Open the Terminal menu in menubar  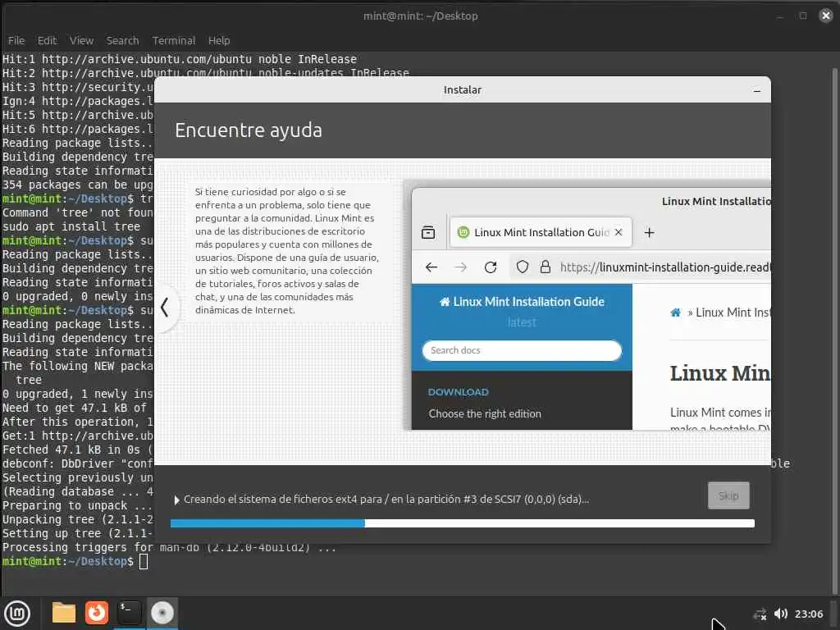pos(174,41)
